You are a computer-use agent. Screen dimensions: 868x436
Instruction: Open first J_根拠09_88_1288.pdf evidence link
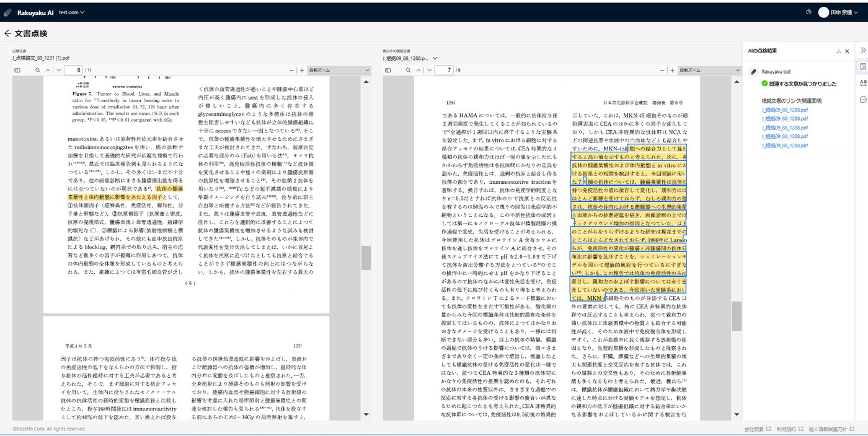coord(785,109)
